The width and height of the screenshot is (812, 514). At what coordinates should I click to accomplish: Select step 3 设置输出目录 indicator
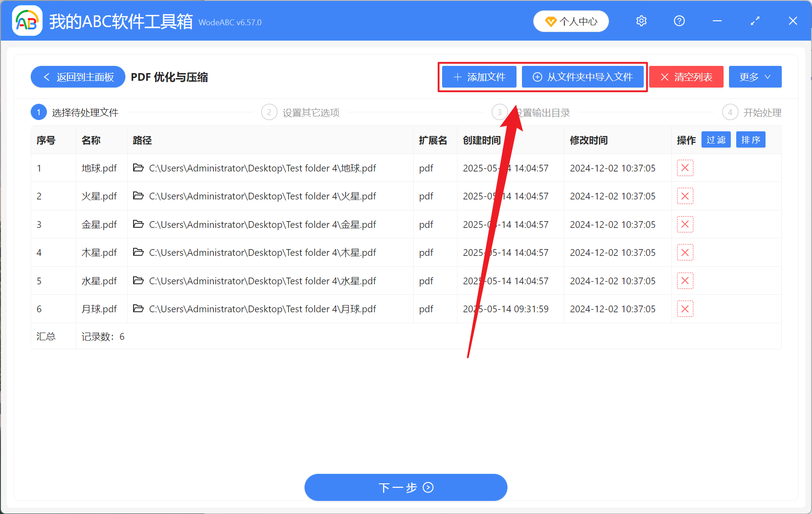click(499, 112)
